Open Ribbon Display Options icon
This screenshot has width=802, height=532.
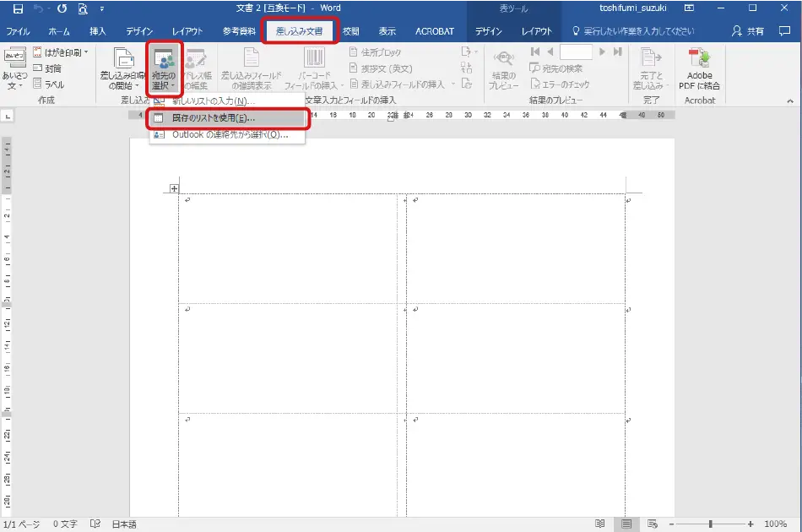tap(689, 8)
